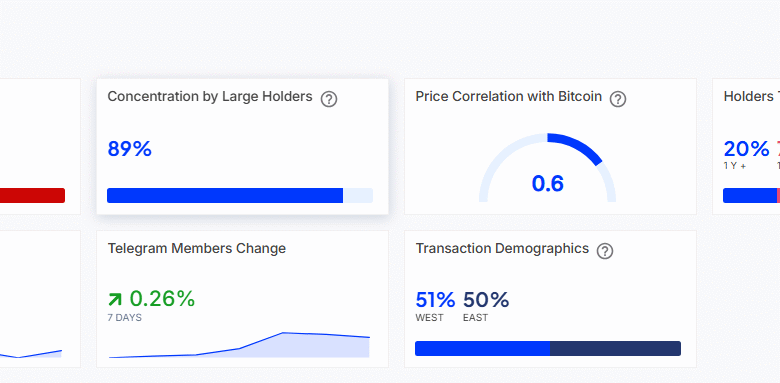780x383 pixels.
Task: Click green up arrow beside 0.26%
Action: (115, 299)
